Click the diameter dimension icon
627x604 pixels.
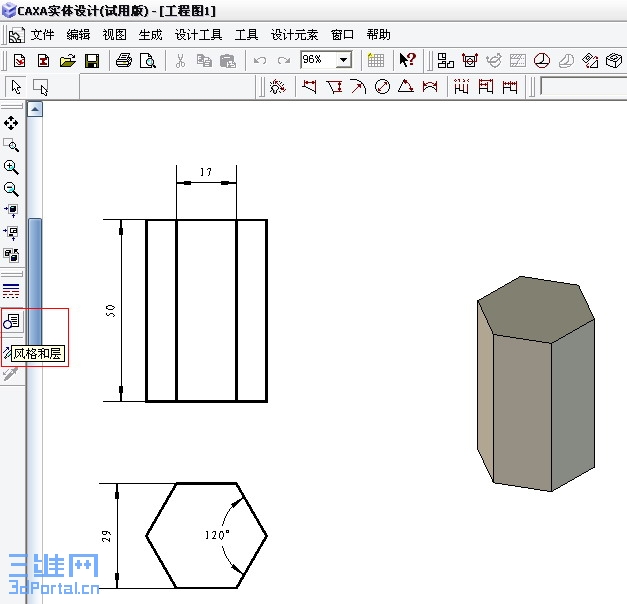tap(382, 86)
